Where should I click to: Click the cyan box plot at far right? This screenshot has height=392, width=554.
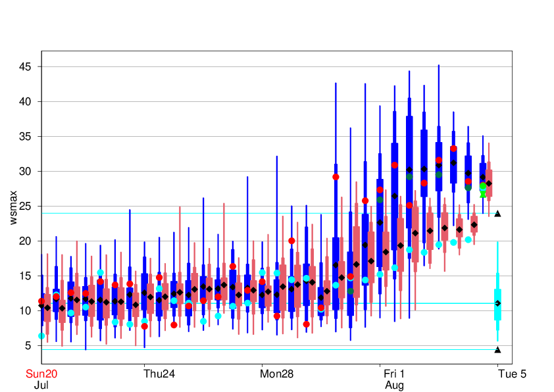click(x=497, y=292)
